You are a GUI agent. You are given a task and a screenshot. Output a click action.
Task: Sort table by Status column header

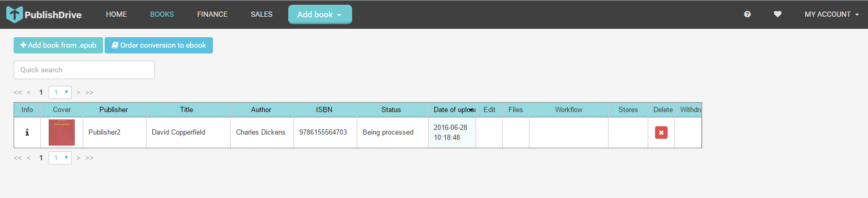tap(391, 109)
